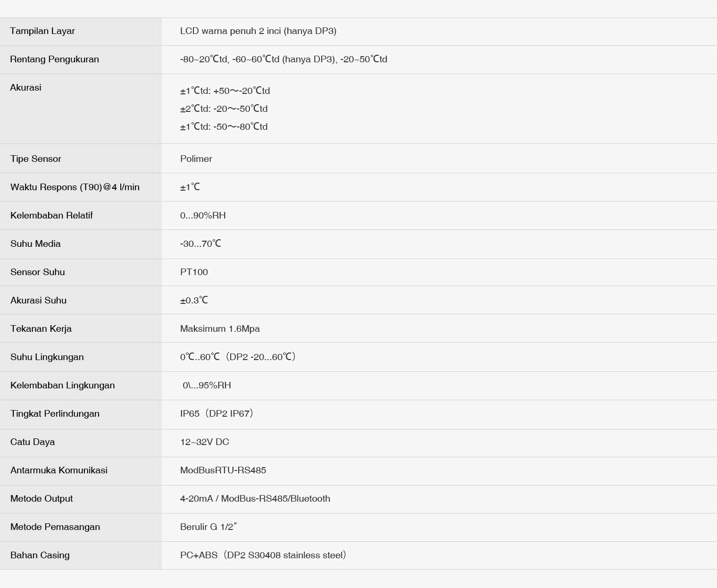
Task: Click the Suhu Media label
Action: (35, 244)
